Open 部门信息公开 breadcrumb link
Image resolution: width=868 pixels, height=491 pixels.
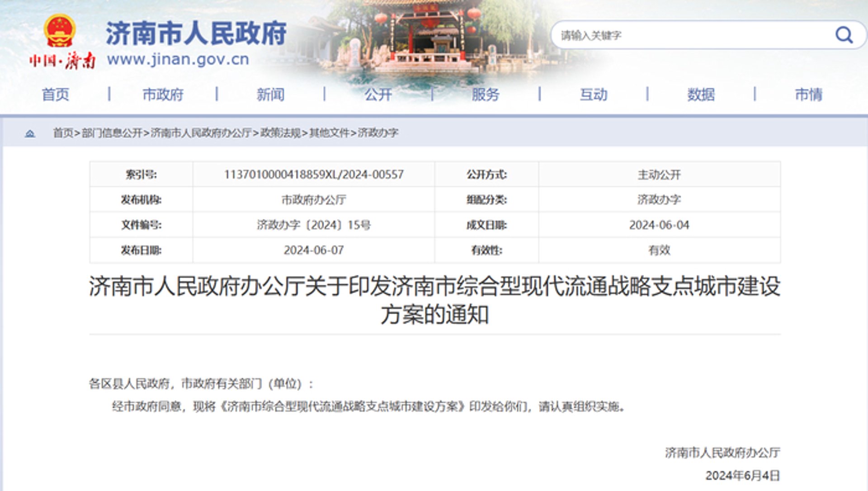(x=112, y=133)
